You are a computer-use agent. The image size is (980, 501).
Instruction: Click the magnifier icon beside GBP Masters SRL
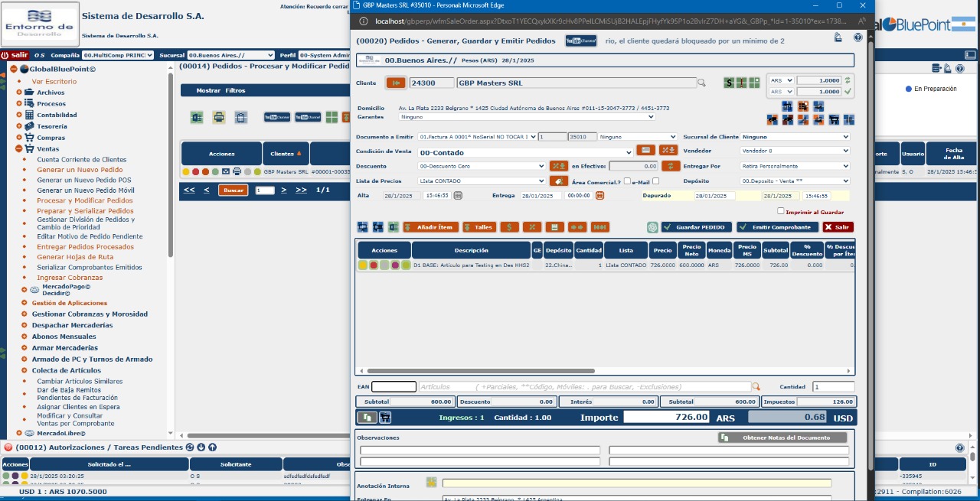[701, 83]
